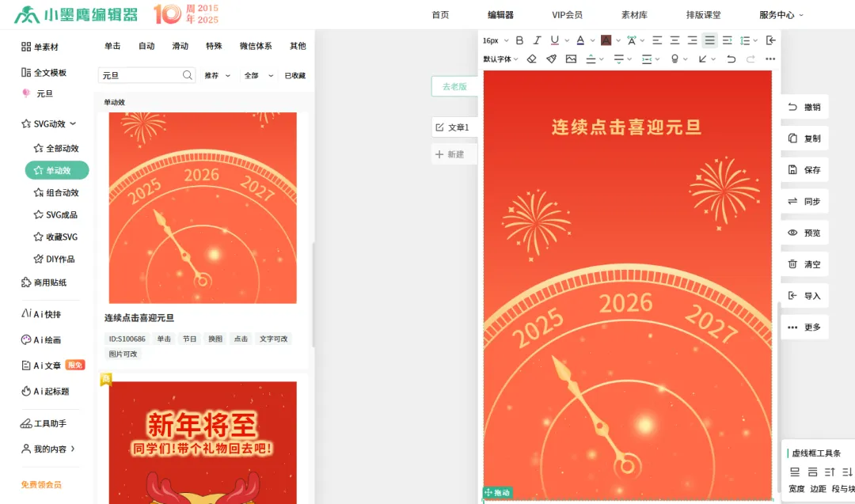Open the 全部 filter dropdown
Image resolution: width=855 pixels, height=504 pixels.
tap(258, 76)
